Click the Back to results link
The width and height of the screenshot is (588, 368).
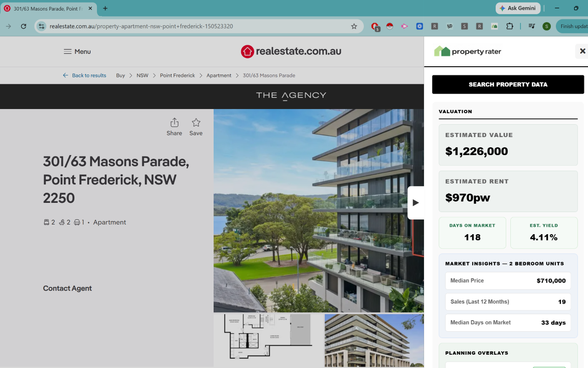(89, 75)
